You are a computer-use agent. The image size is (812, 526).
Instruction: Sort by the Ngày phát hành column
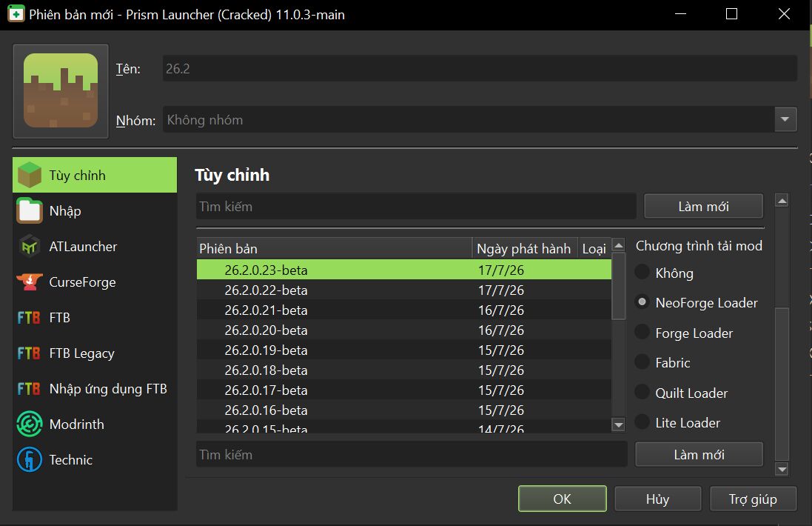[x=524, y=249]
